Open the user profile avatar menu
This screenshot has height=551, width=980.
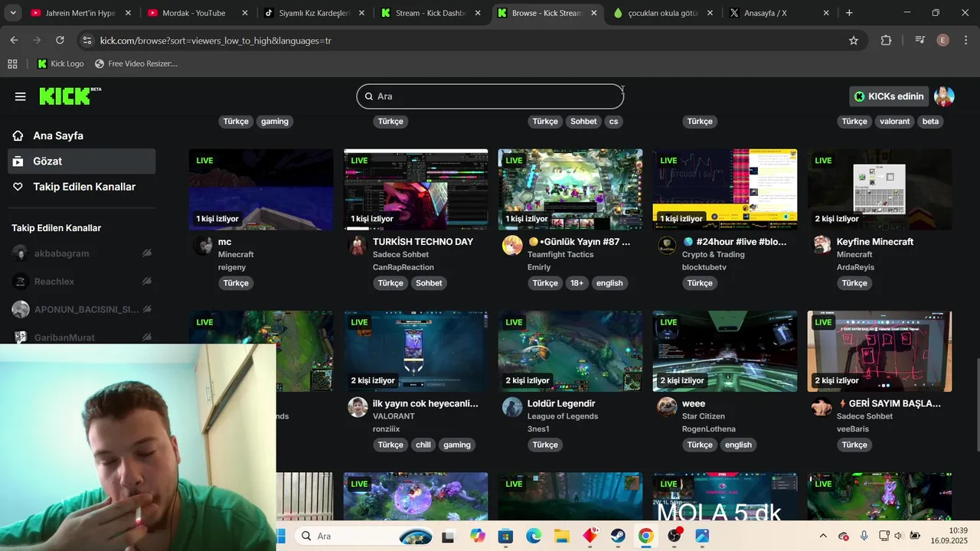click(x=944, y=96)
